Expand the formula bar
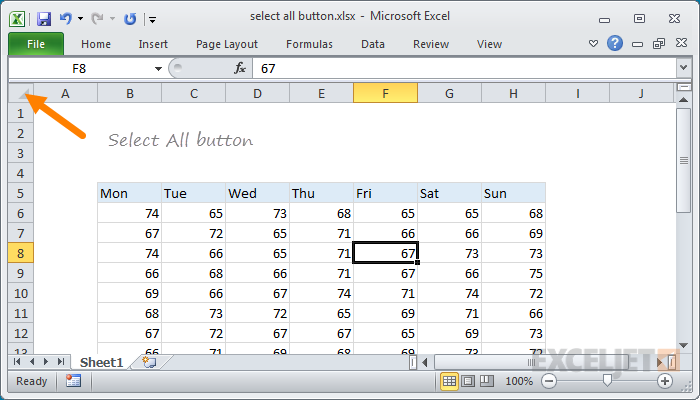Image resolution: width=700 pixels, height=400 pixels. point(683,68)
